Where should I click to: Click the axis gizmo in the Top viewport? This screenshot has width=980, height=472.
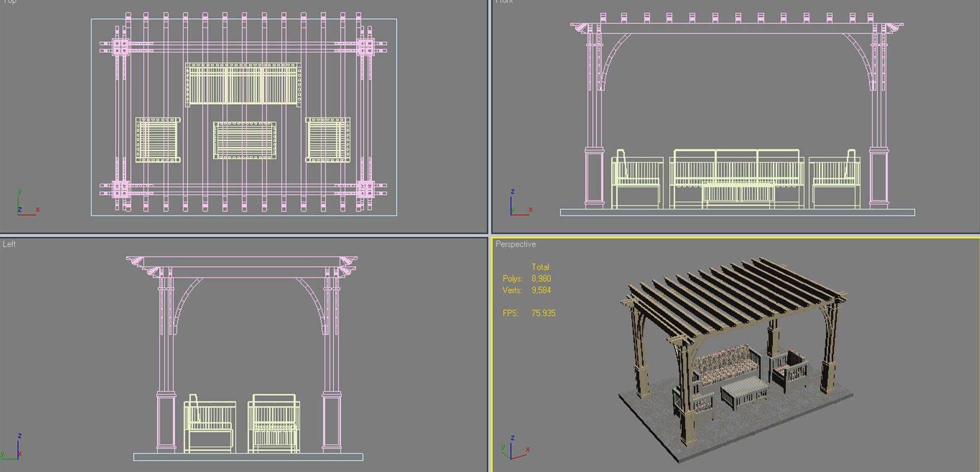pyautogui.click(x=27, y=203)
